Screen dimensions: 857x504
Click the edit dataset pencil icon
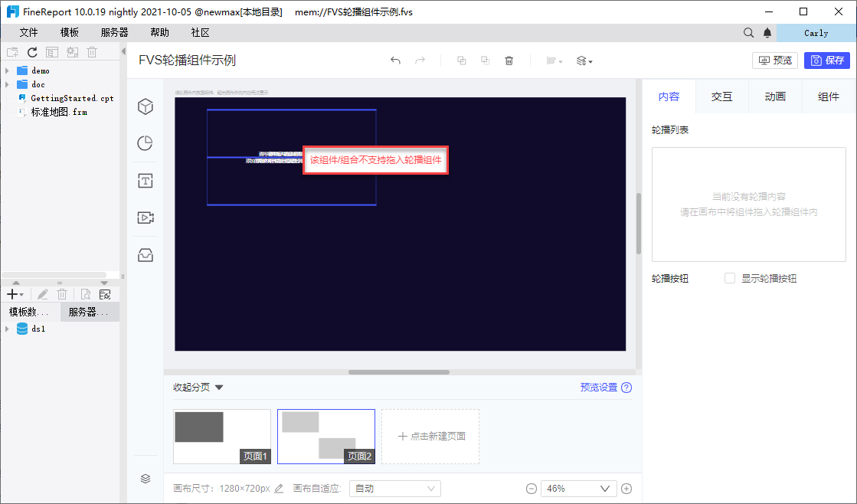pyautogui.click(x=42, y=295)
